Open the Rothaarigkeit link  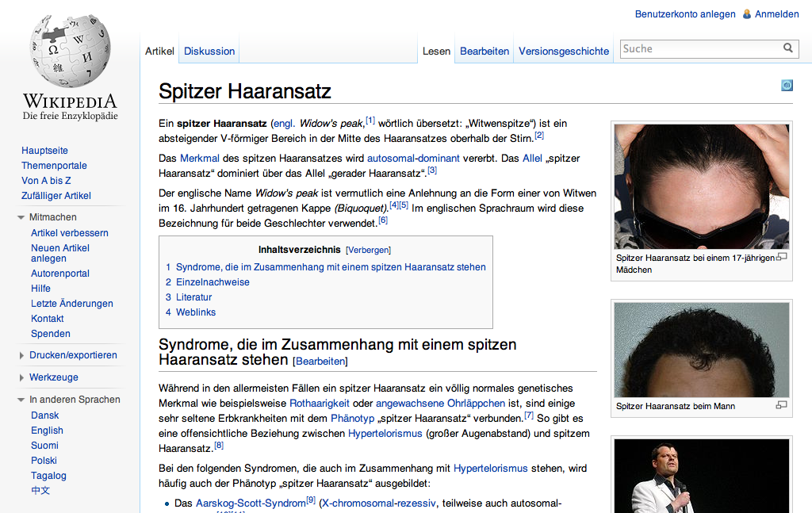pos(320,404)
